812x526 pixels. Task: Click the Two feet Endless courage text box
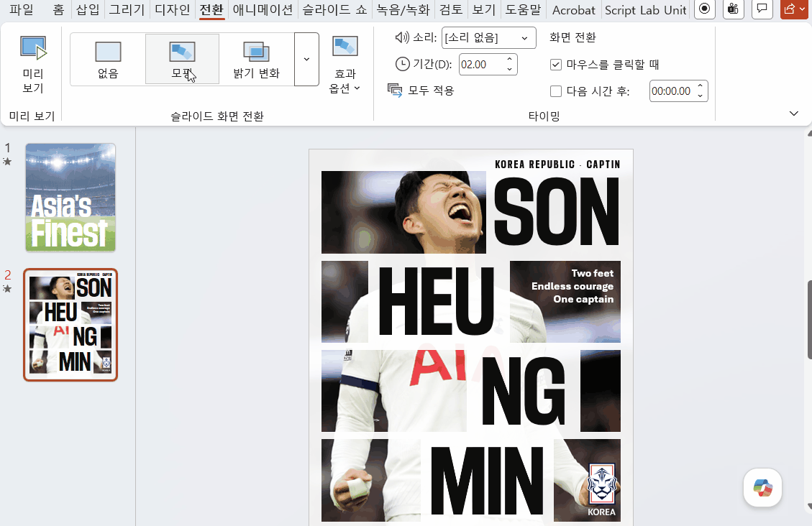click(572, 286)
